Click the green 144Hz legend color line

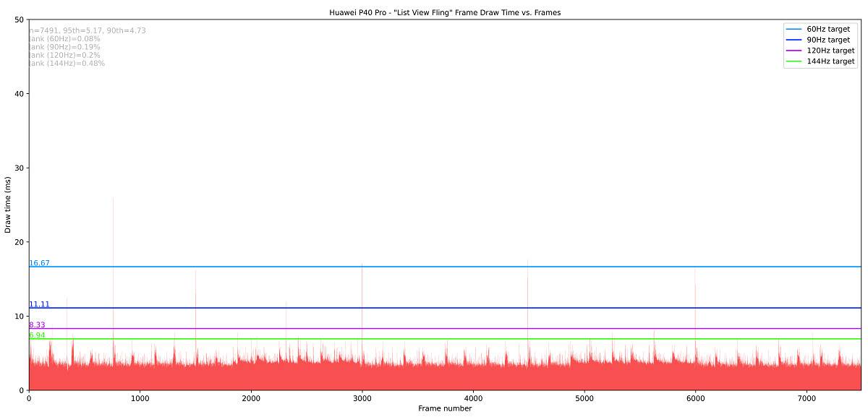coord(794,61)
